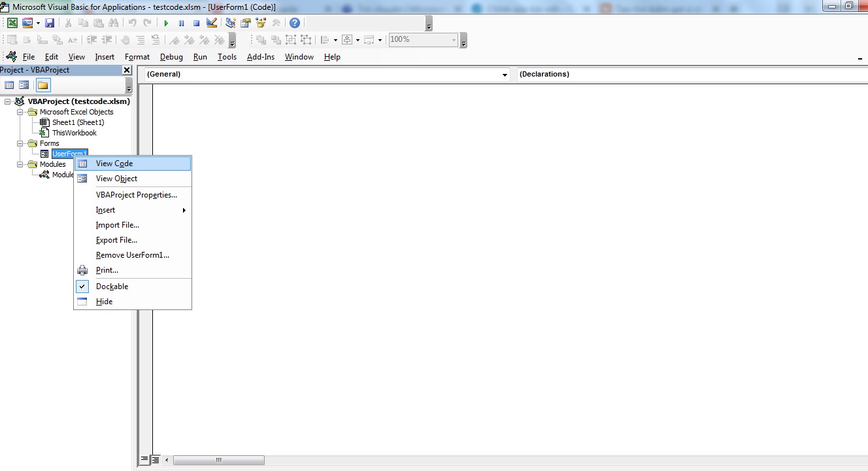Click the Group controls icon

[291, 40]
